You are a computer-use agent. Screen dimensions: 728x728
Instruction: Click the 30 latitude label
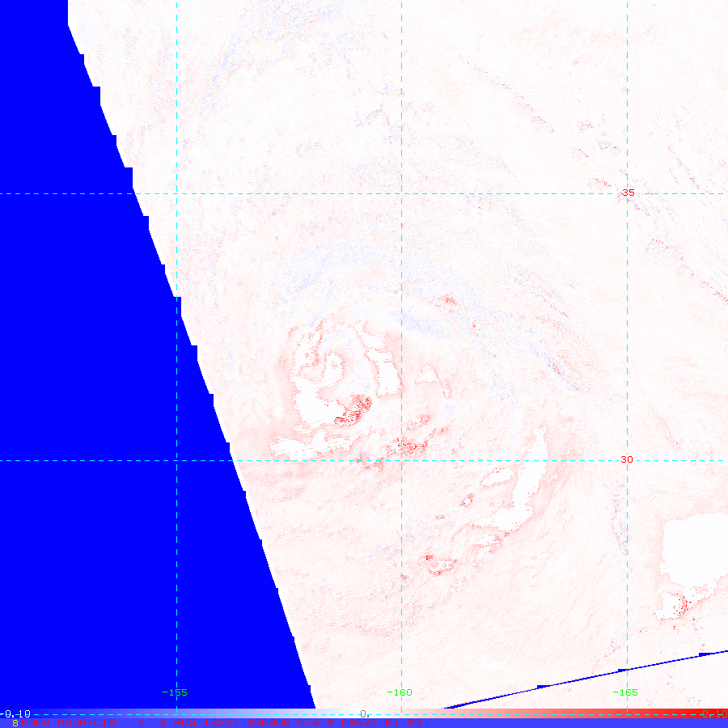point(627,459)
